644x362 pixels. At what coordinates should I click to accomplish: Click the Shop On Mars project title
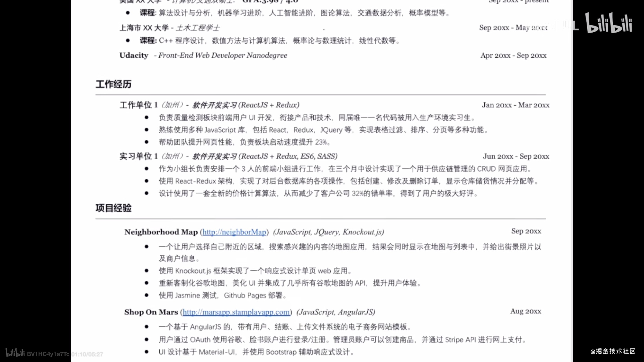point(151,312)
